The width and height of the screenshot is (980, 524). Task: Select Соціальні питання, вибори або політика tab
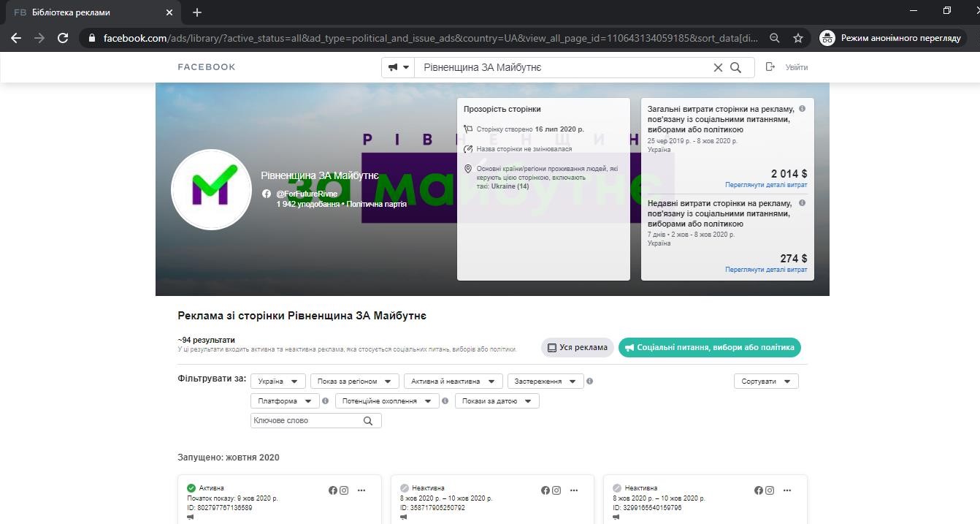[x=710, y=348]
